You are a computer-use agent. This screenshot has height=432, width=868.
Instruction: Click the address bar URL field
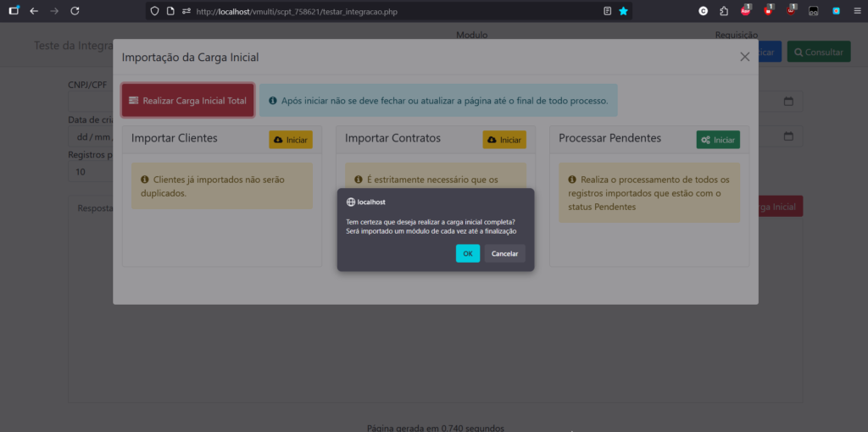coord(381,11)
